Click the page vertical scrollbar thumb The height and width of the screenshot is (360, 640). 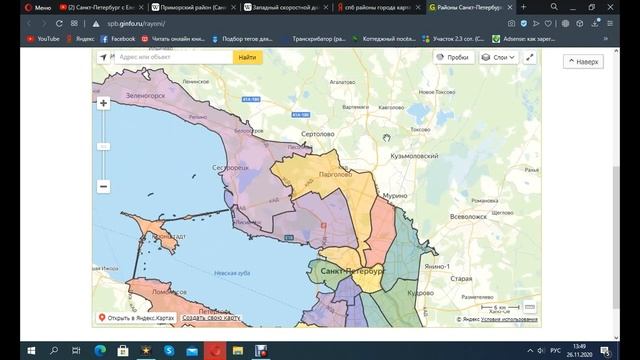point(616,237)
